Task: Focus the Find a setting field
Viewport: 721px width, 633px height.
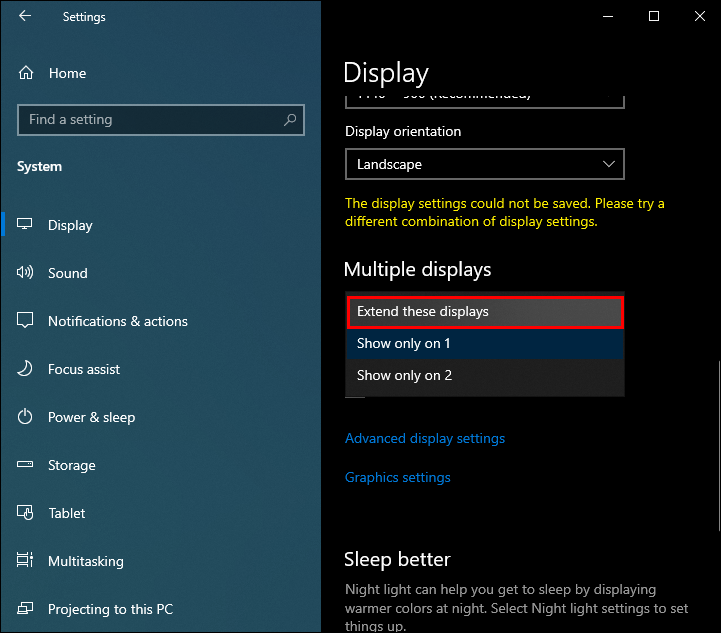Action: pyautogui.click(x=161, y=120)
